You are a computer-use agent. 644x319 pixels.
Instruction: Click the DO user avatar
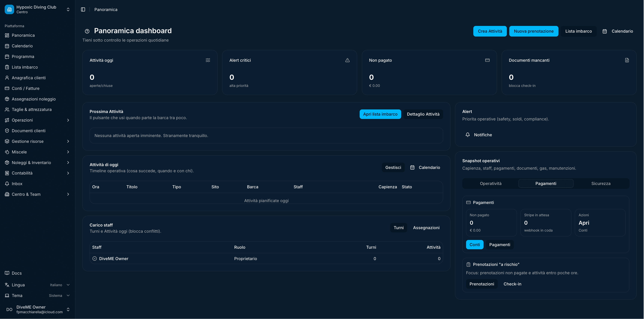[x=9, y=309]
